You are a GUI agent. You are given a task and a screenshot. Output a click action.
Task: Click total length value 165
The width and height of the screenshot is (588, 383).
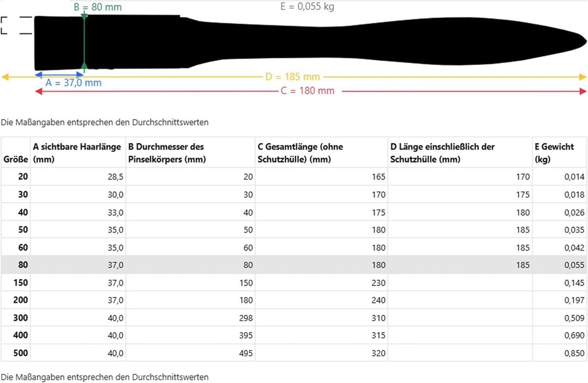pos(378,177)
